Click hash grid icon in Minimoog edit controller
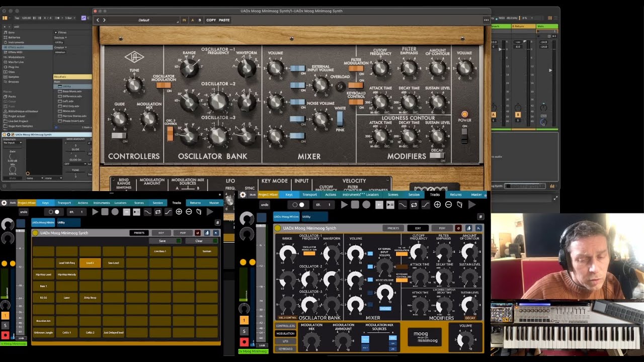 click(x=480, y=217)
